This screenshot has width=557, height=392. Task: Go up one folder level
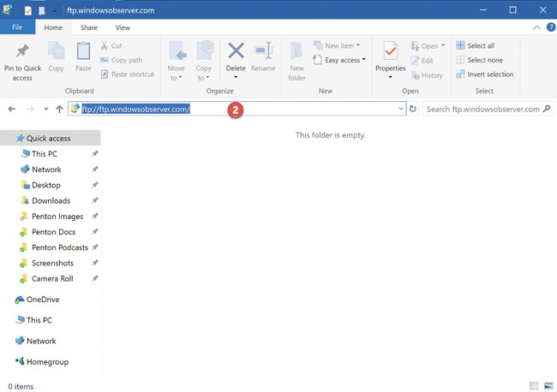(59, 110)
